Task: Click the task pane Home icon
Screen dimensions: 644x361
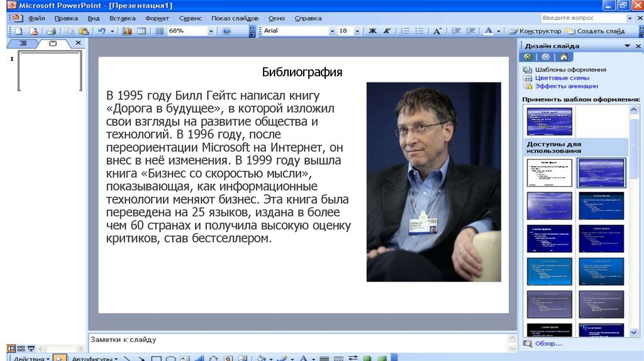Action: [564, 57]
